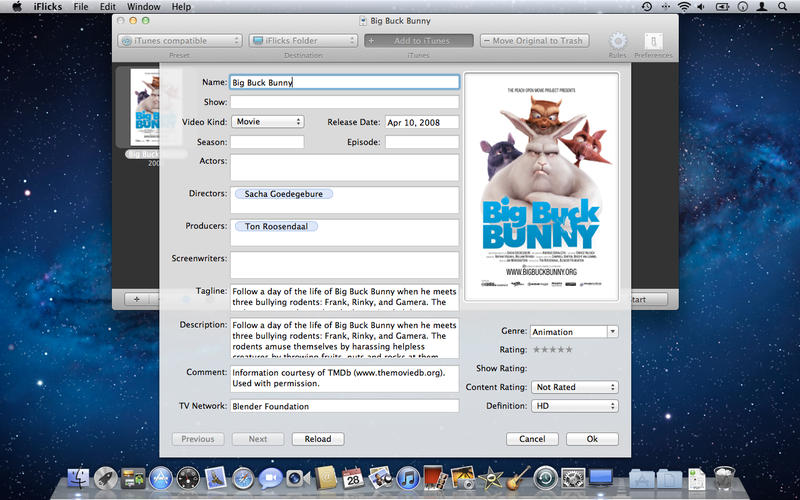Click the Time Machine menu bar icon
Image resolution: width=800 pixels, height=500 pixels.
(x=648, y=7)
